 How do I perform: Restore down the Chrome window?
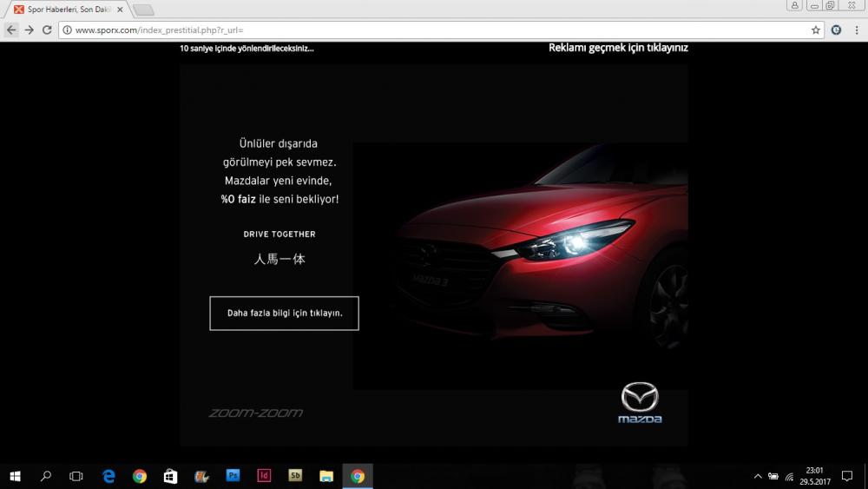coord(831,5)
